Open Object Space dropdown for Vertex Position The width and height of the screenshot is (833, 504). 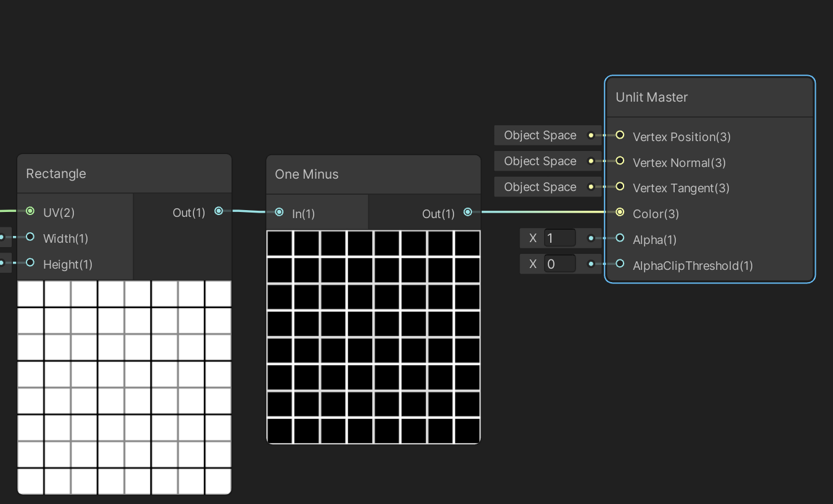[x=548, y=135]
